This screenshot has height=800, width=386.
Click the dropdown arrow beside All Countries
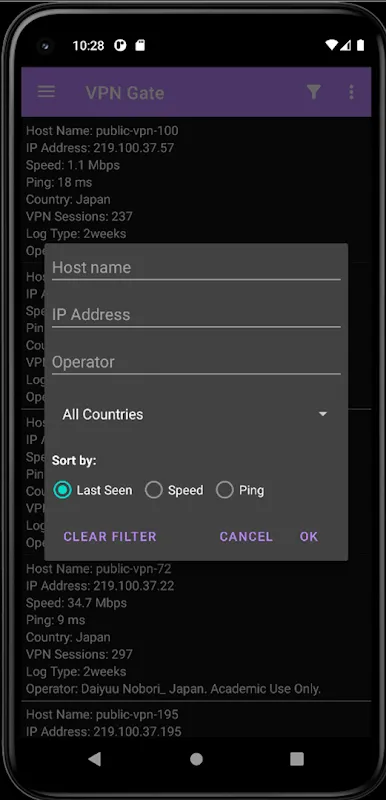point(323,414)
